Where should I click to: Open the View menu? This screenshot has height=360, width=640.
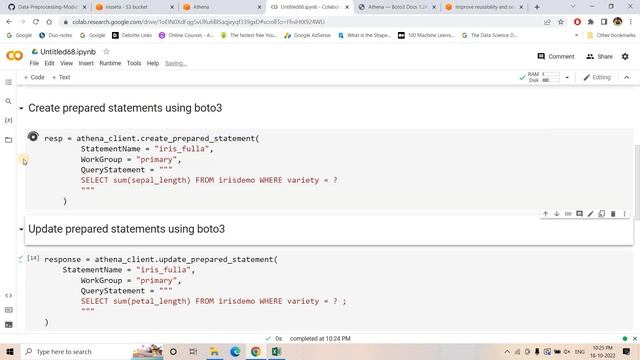pyautogui.click(x=67, y=63)
